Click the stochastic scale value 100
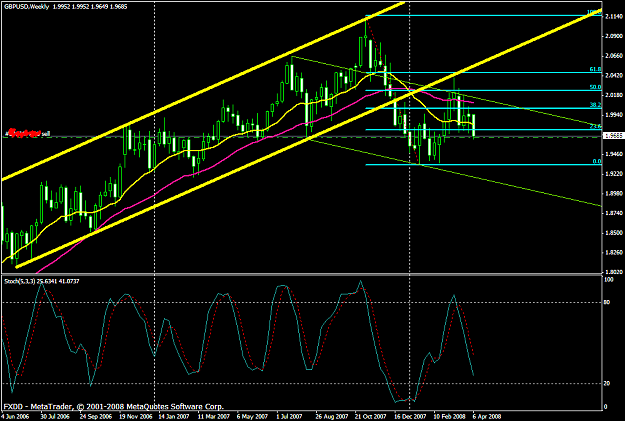This screenshot has height=421, width=625. click(609, 280)
